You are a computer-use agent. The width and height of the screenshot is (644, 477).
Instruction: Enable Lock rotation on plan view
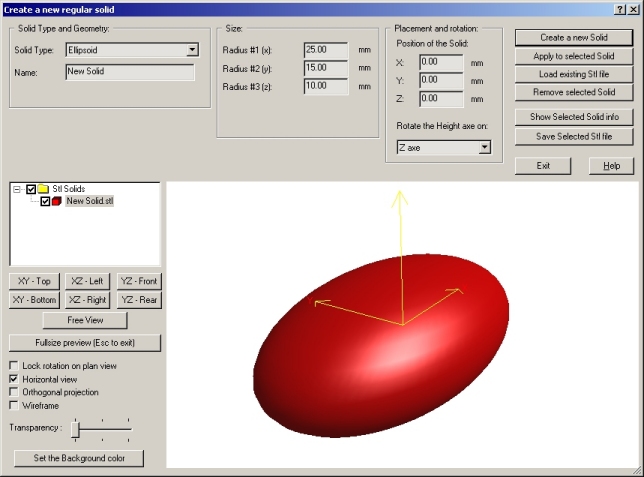(14, 365)
